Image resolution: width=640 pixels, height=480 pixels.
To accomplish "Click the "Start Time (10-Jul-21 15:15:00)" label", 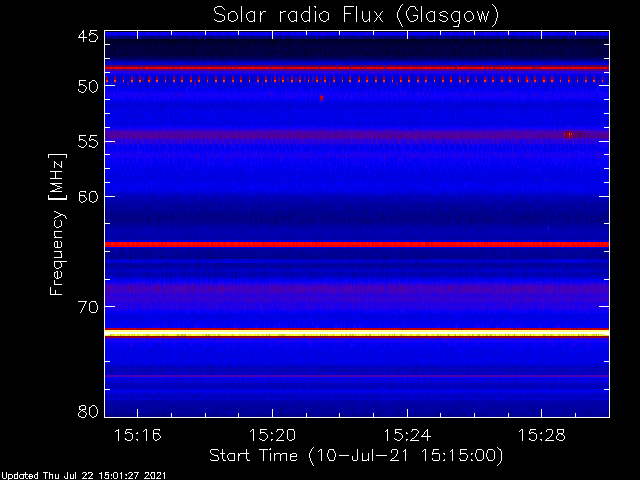I will 356,455.
